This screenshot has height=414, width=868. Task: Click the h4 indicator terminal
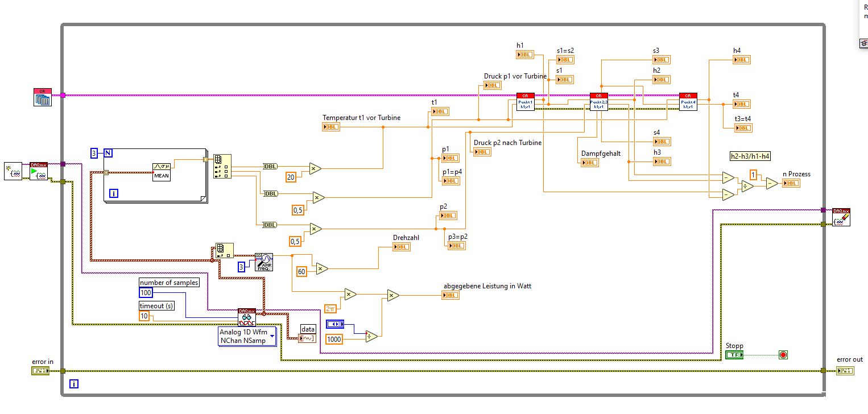tap(742, 60)
